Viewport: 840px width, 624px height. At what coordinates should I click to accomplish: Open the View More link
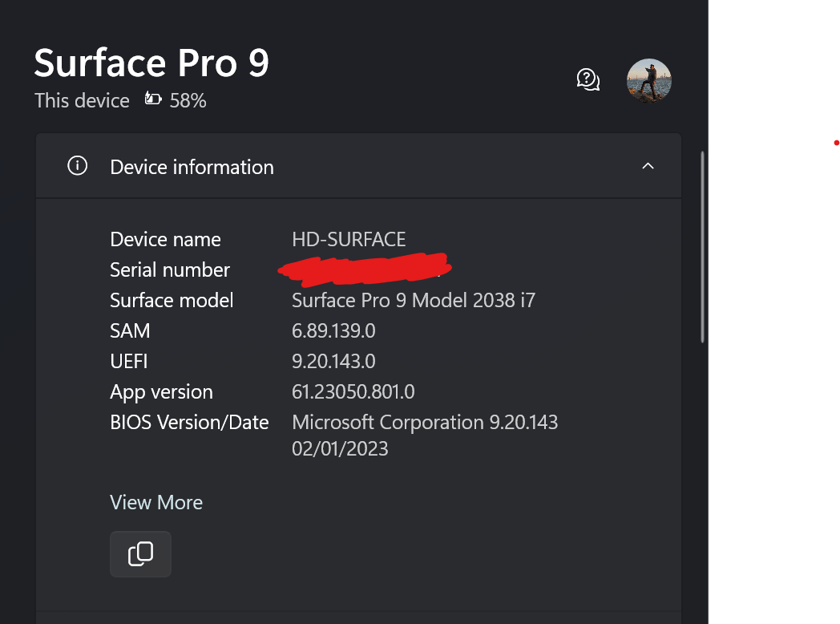point(155,502)
